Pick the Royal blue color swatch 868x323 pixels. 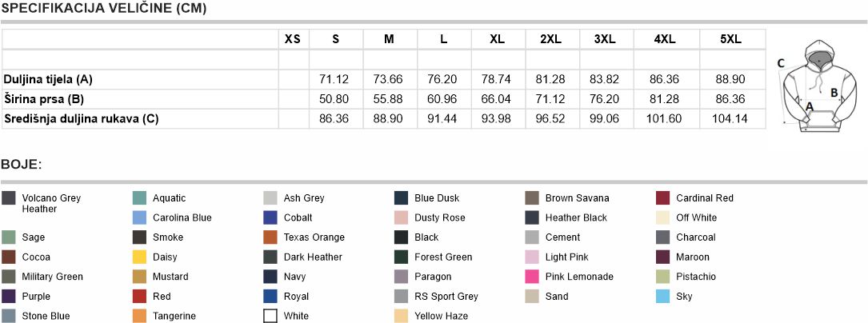[270, 297]
